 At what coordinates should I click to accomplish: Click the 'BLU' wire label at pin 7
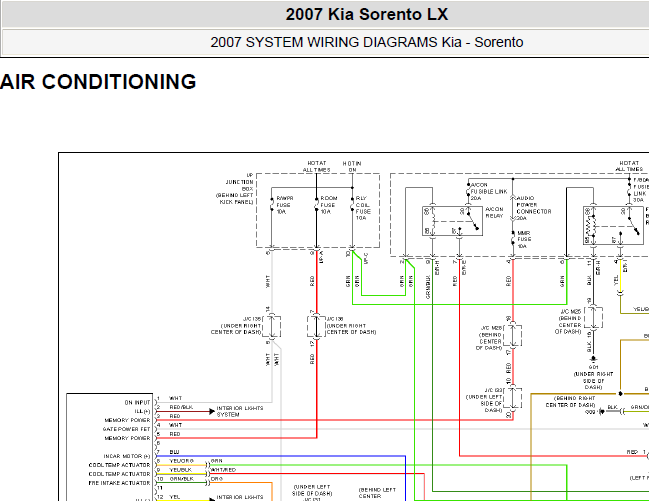click(x=174, y=452)
